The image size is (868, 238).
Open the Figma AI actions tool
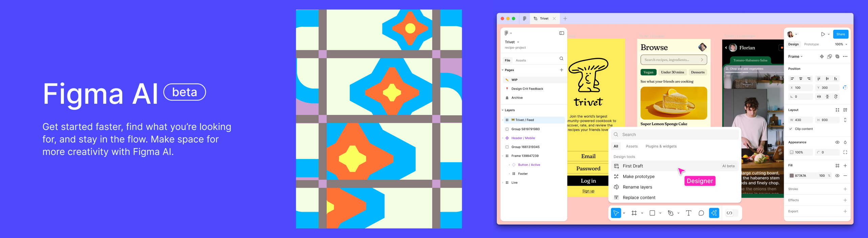tap(714, 213)
